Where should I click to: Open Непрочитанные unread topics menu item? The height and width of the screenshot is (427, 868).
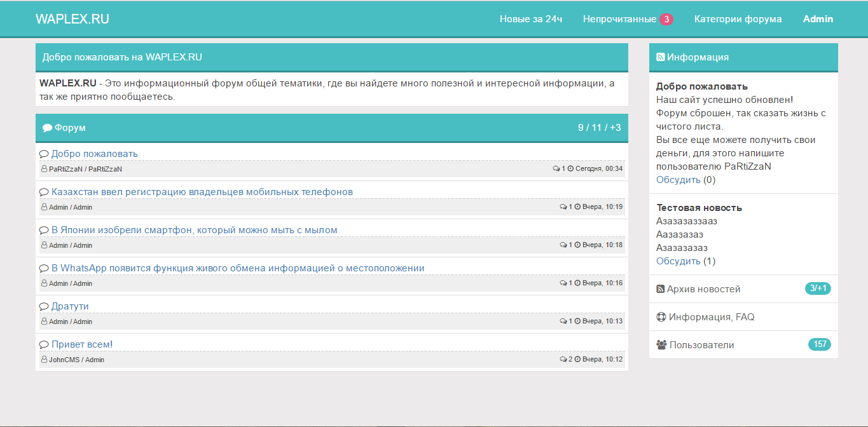[619, 19]
